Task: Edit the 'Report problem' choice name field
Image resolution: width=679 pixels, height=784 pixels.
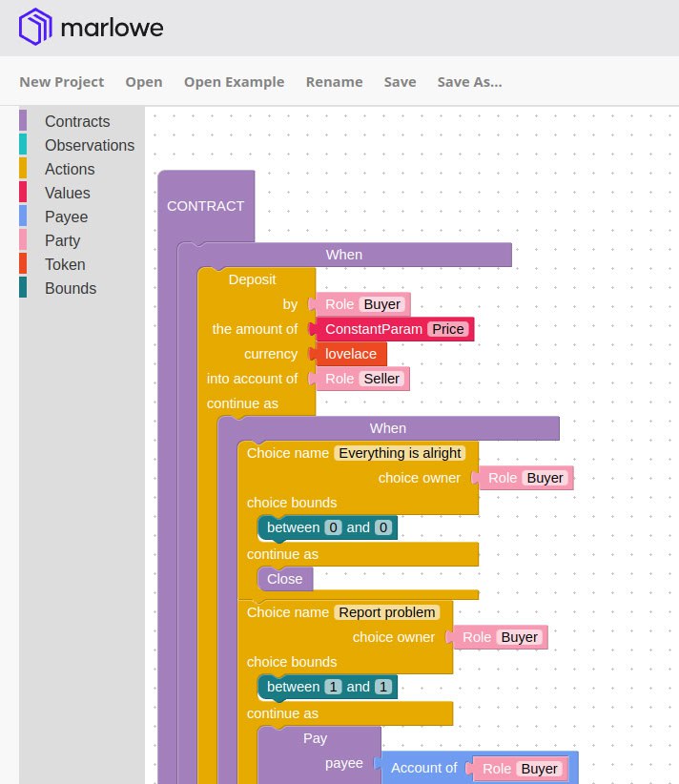Action: point(387,612)
